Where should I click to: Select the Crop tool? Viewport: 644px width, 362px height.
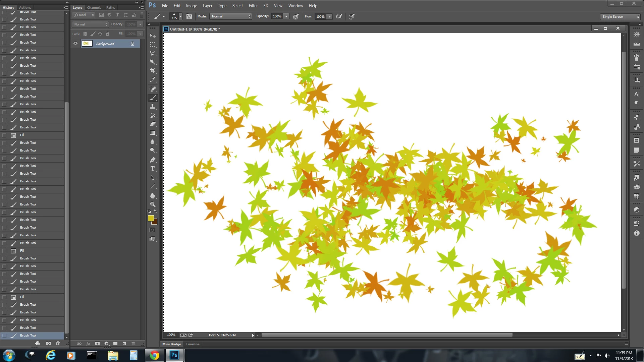pyautogui.click(x=153, y=71)
